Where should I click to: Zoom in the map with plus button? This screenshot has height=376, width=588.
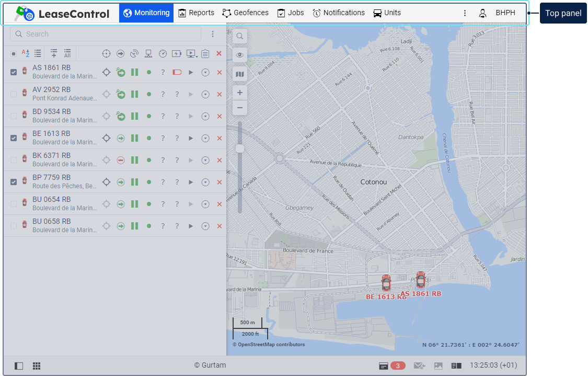[240, 93]
